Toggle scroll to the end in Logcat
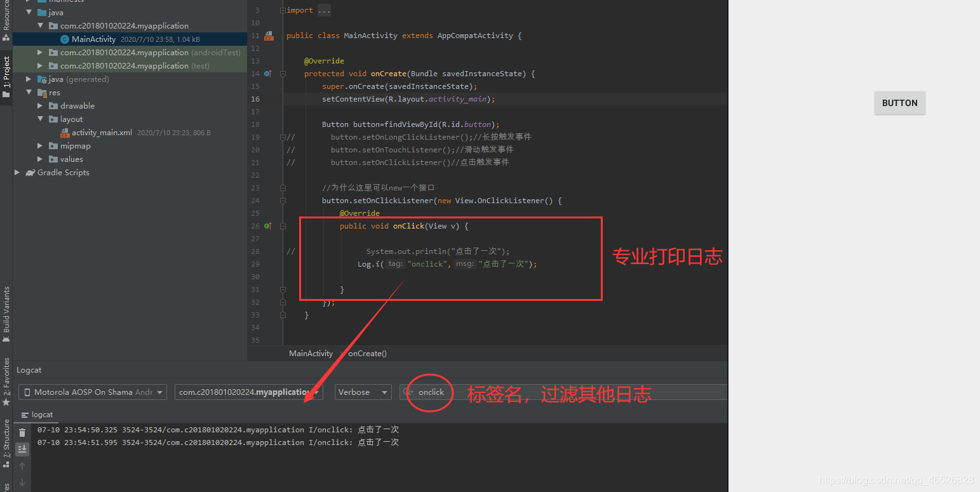Image resolution: width=980 pixels, height=492 pixels. [x=22, y=449]
